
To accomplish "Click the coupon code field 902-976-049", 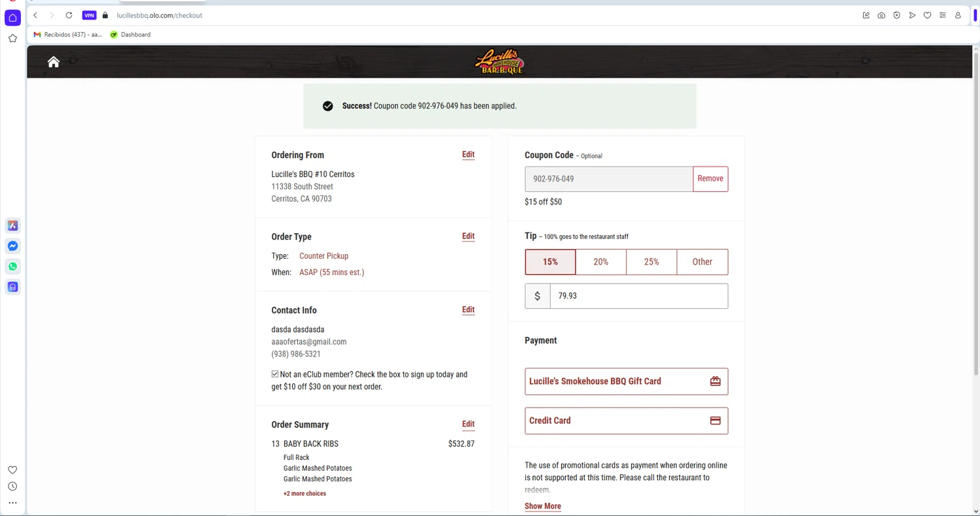I will pyautogui.click(x=608, y=179).
